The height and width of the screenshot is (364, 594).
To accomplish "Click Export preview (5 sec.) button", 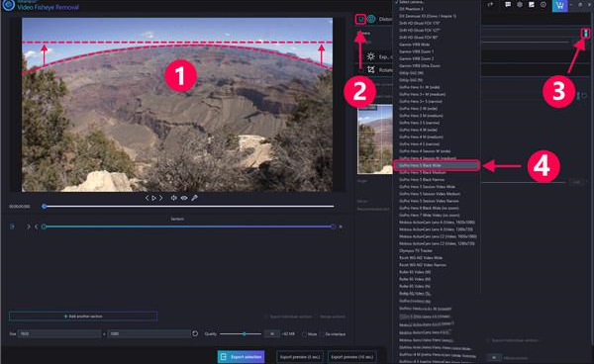I will (300, 357).
